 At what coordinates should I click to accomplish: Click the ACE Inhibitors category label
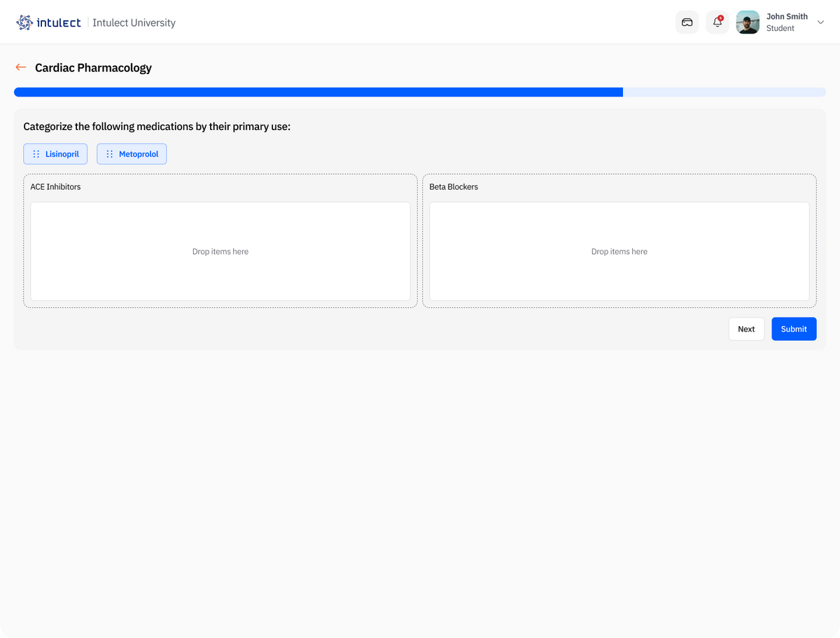(55, 187)
